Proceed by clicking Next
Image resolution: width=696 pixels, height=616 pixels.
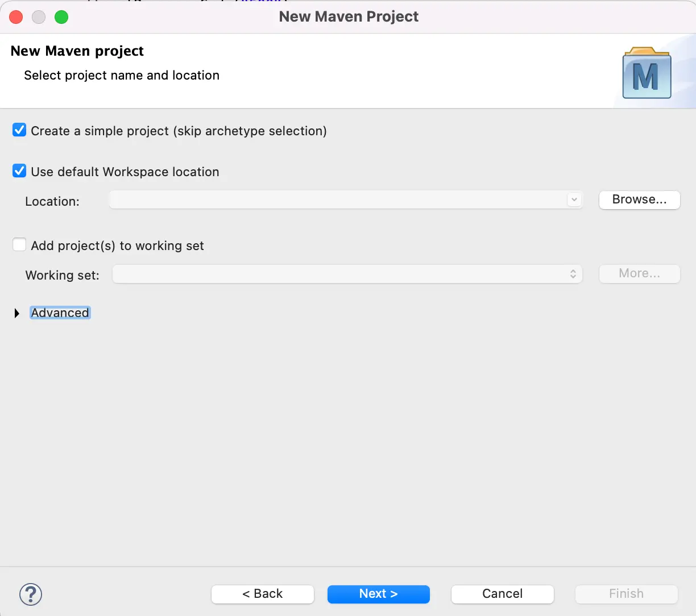378,594
